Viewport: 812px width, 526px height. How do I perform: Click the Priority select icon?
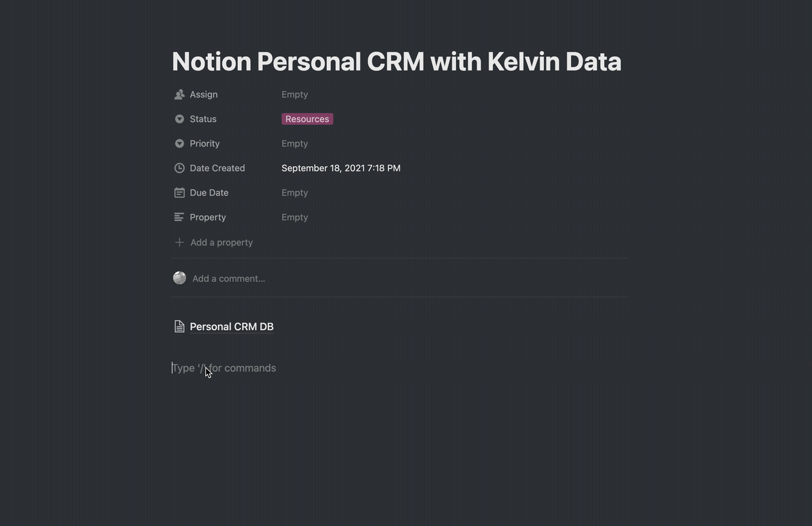(x=180, y=143)
